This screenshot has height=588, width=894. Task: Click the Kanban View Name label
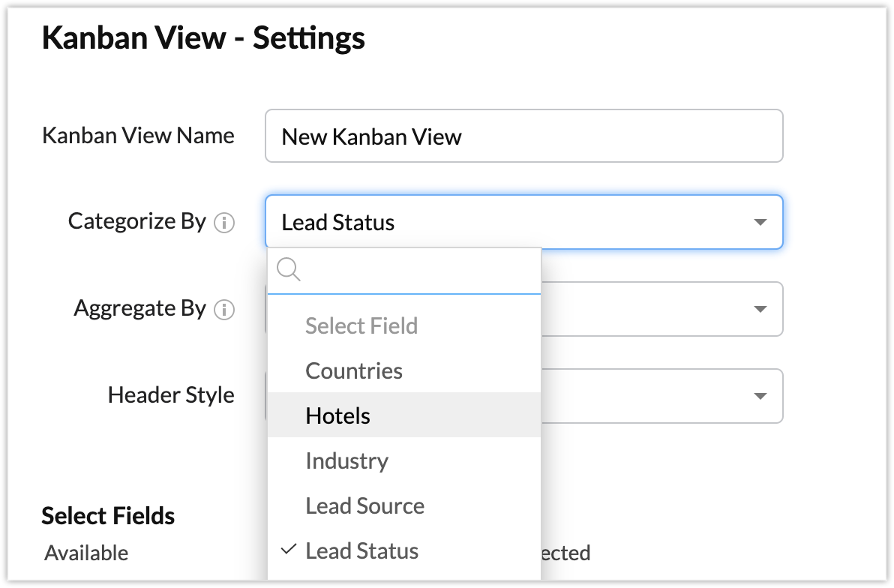pyautogui.click(x=138, y=136)
